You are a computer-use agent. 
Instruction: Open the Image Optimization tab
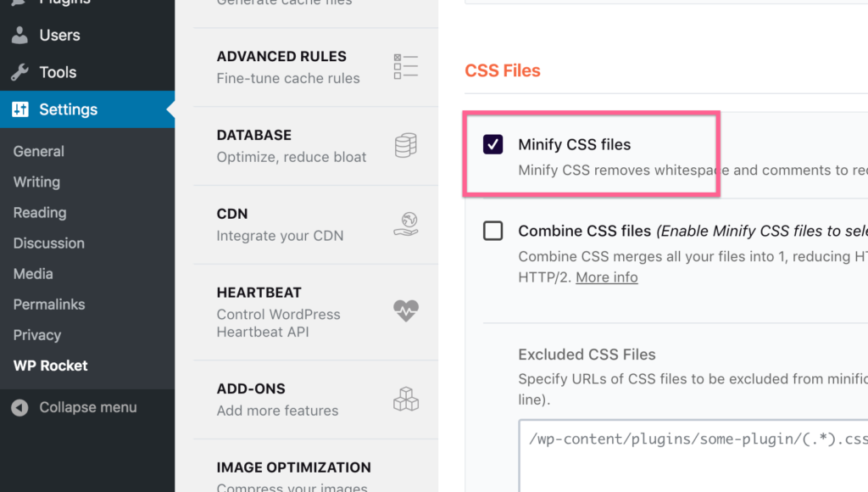[293, 467]
